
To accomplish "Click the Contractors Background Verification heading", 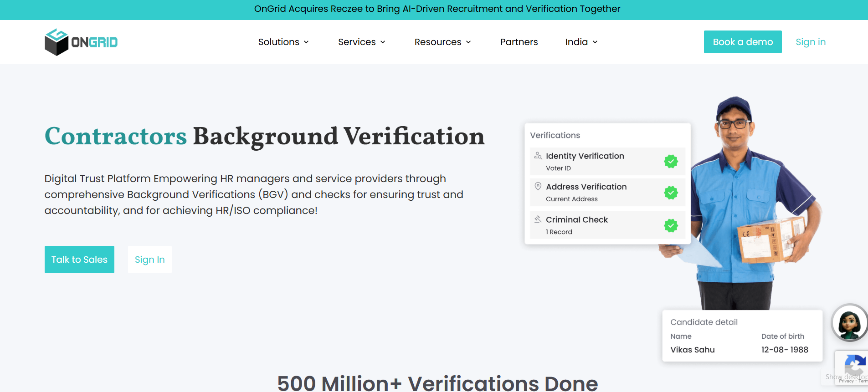I will pyautogui.click(x=265, y=136).
